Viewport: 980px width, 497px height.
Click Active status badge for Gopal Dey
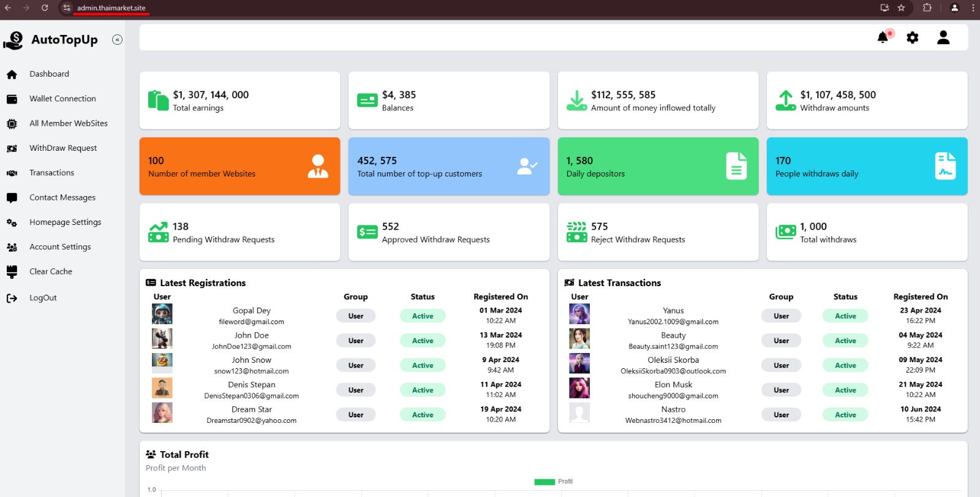423,316
